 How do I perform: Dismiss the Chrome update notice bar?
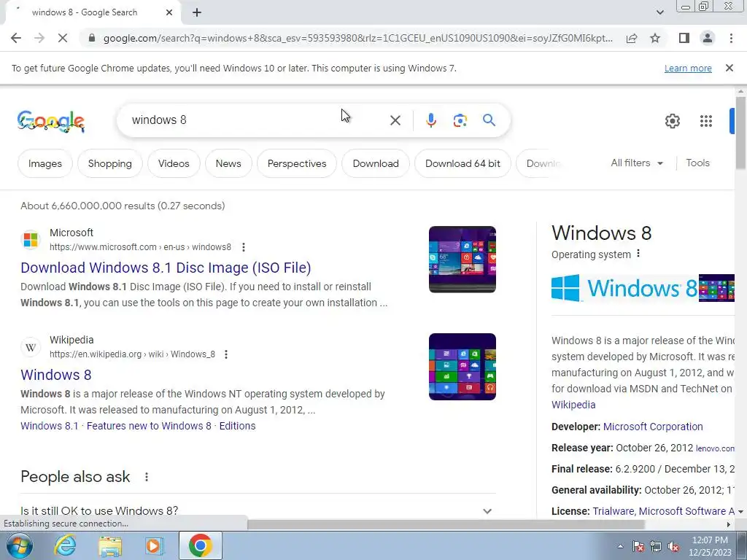(729, 68)
